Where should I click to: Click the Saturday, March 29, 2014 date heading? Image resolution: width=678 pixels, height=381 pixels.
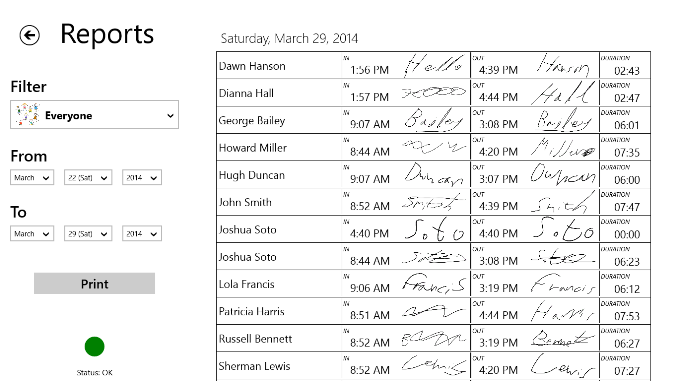click(x=289, y=38)
